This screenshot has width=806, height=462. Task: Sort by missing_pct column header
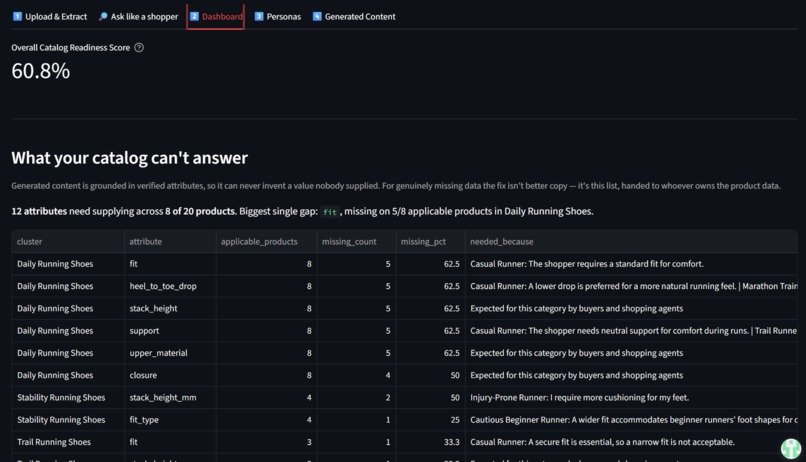pyautogui.click(x=431, y=242)
